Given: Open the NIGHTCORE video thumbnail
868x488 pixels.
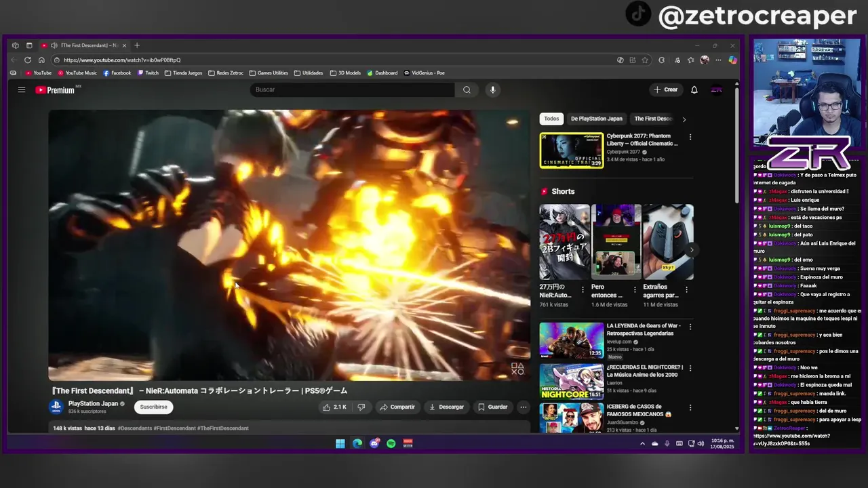Looking at the screenshot, I should click(x=571, y=382).
